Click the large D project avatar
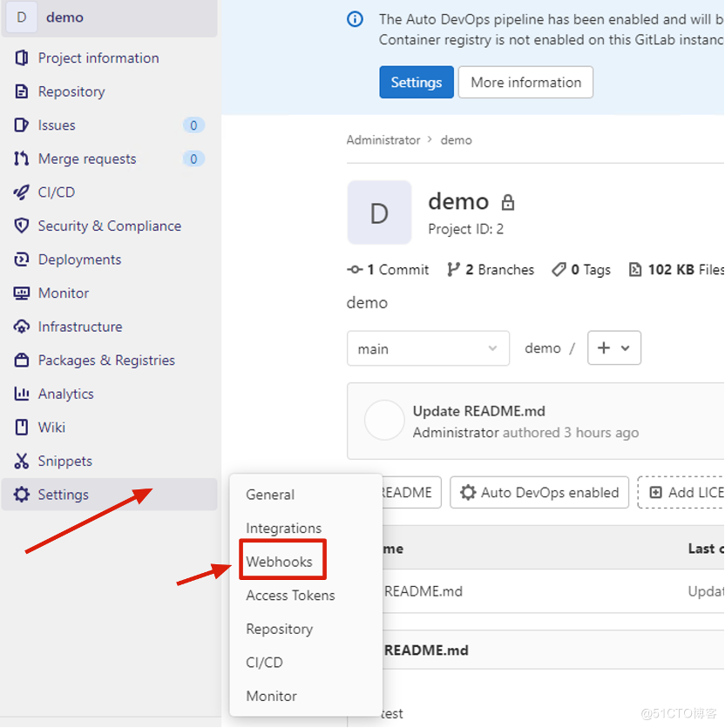Image resolution: width=725 pixels, height=728 pixels. 379,212
